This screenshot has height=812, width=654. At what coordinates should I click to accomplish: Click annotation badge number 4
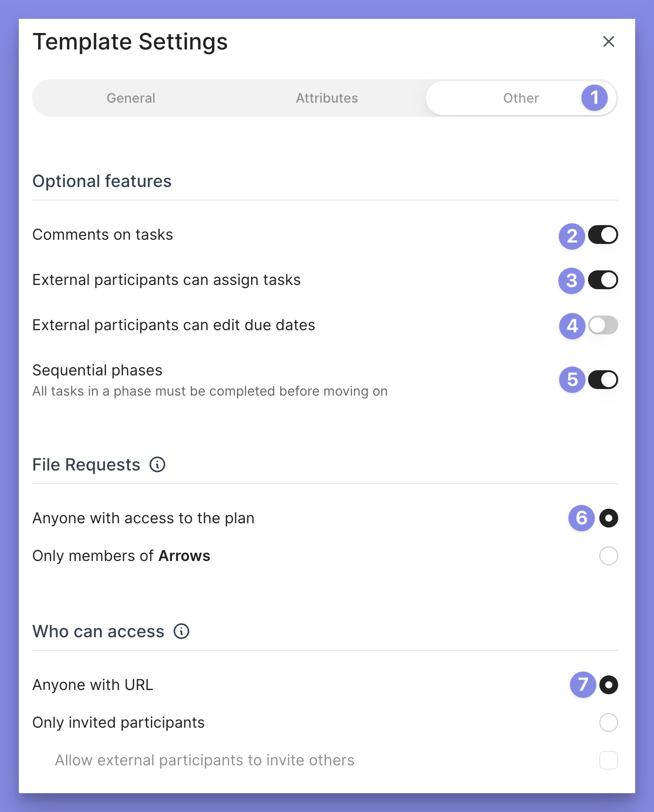coord(572,326)
